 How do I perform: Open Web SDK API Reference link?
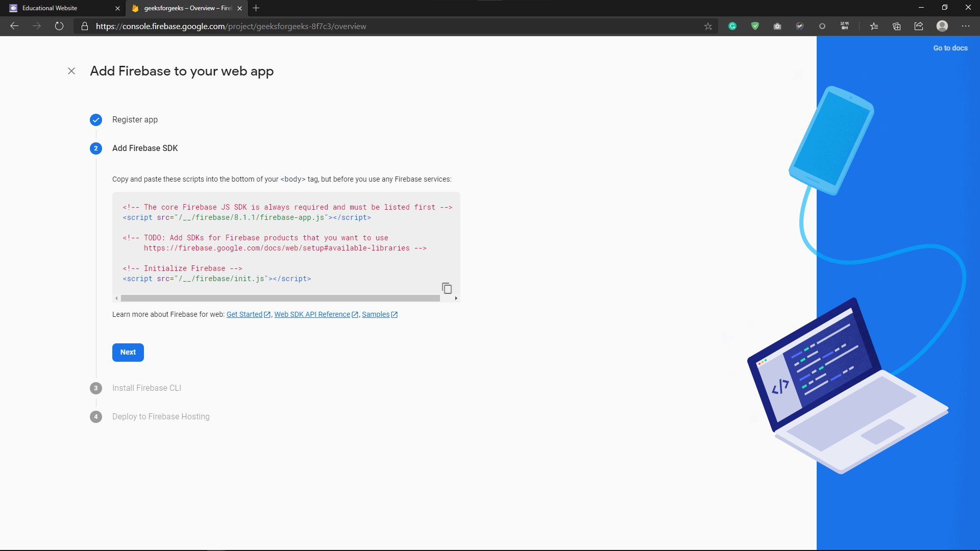(x=312, y=314)
